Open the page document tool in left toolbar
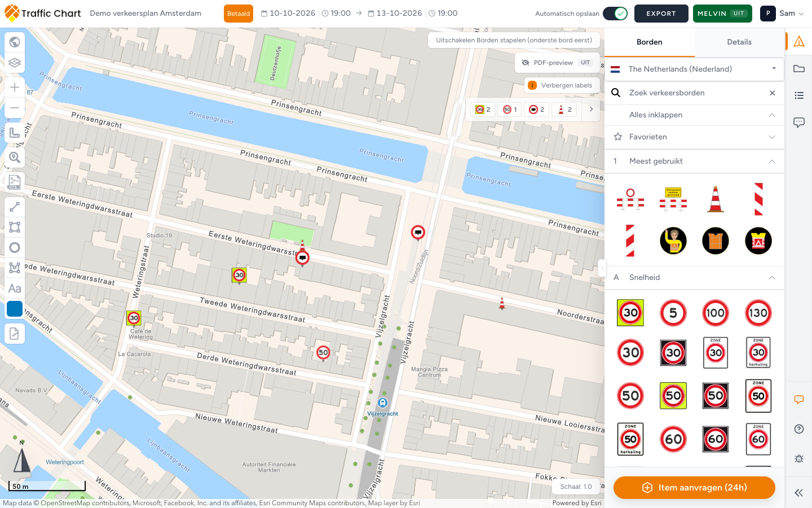The height and width of the screenshot is (508, 812). (15, 334)
